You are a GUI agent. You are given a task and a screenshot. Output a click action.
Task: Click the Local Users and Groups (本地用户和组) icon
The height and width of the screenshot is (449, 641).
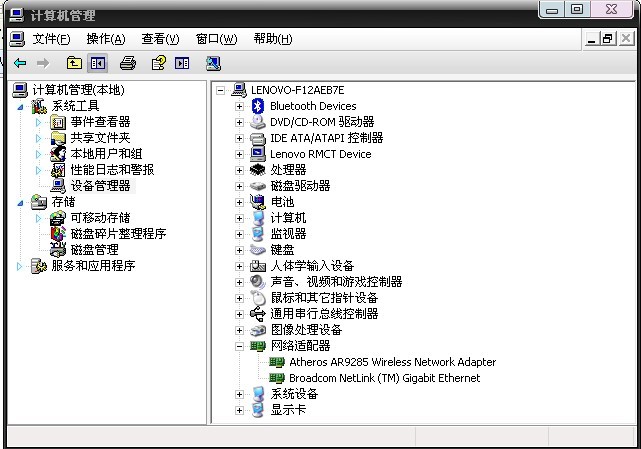[58, 154]
